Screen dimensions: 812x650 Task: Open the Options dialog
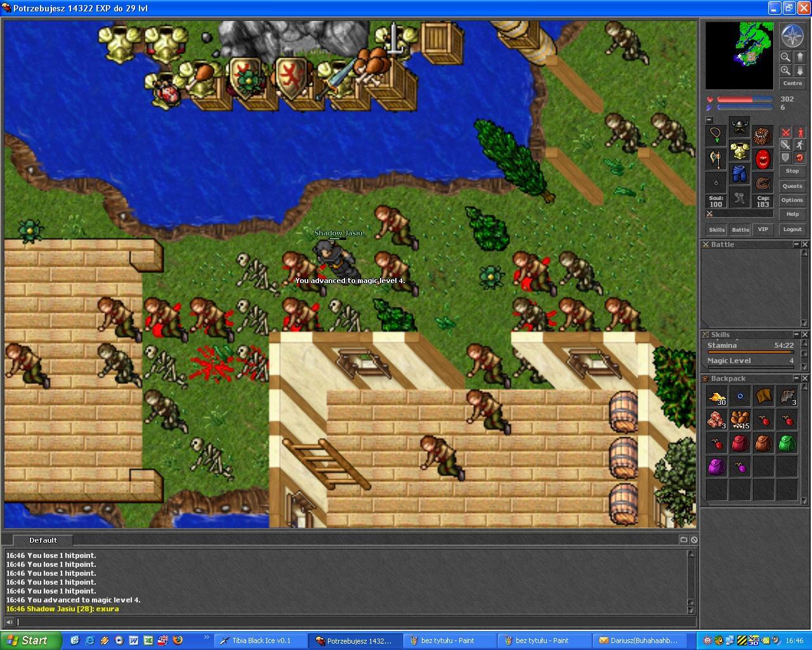(792, 201)
